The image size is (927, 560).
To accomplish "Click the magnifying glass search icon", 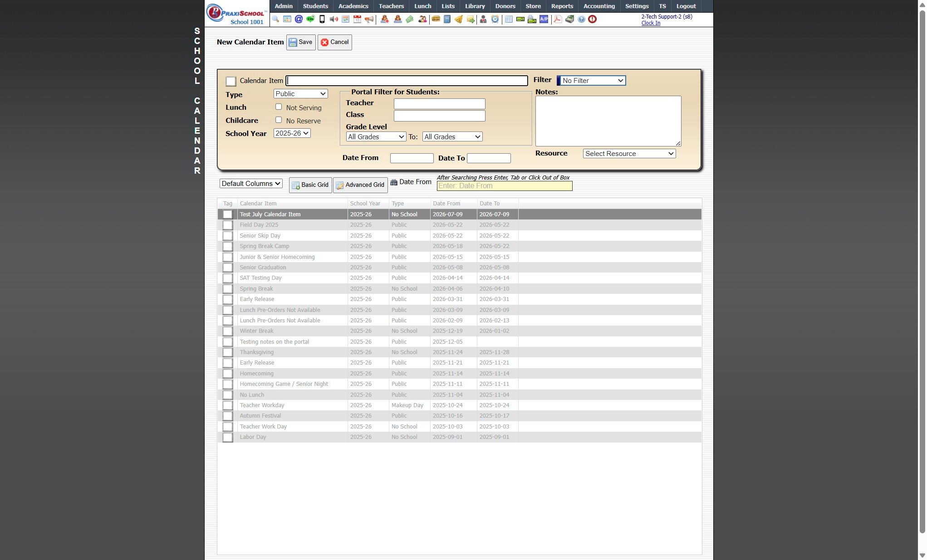I will (275, 19).
